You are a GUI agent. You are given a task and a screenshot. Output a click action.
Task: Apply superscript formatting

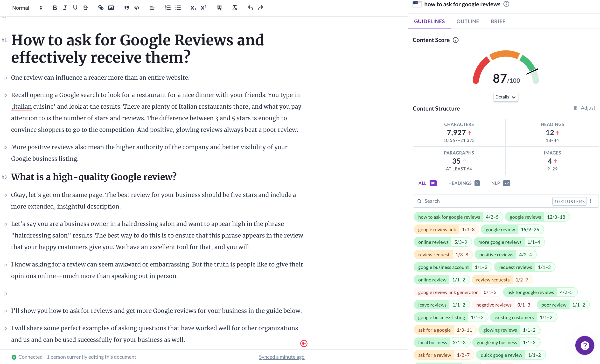click(203, 7)
